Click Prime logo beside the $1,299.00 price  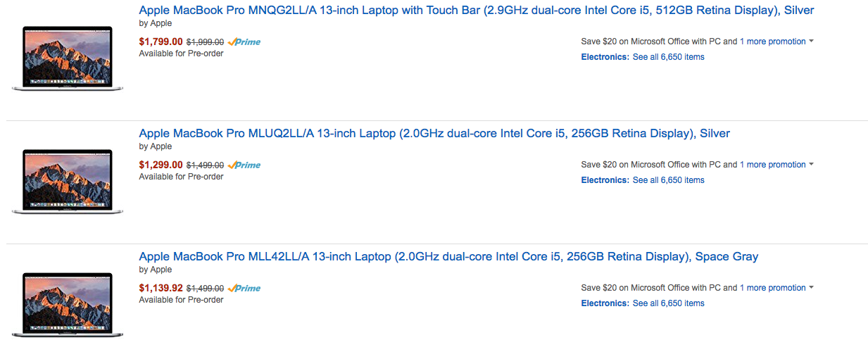coord(244,165)
